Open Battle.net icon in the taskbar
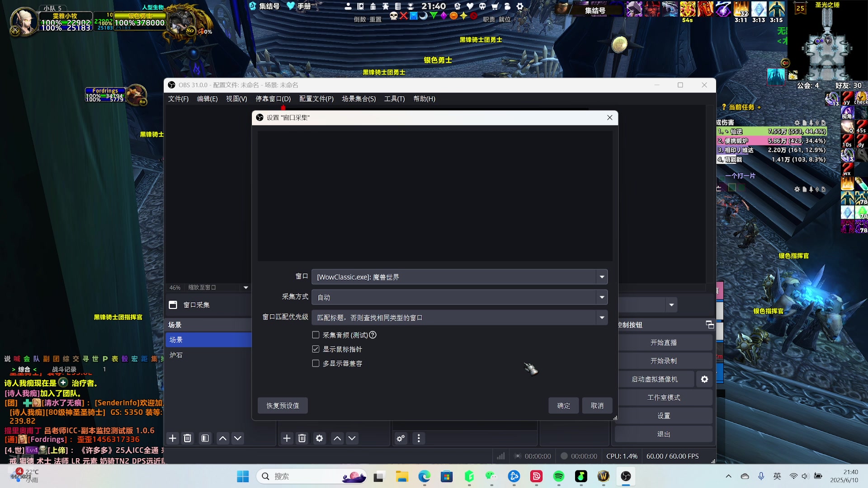Image resolution: width=868 pixels, height=488 pixels. tap(514, 476)
